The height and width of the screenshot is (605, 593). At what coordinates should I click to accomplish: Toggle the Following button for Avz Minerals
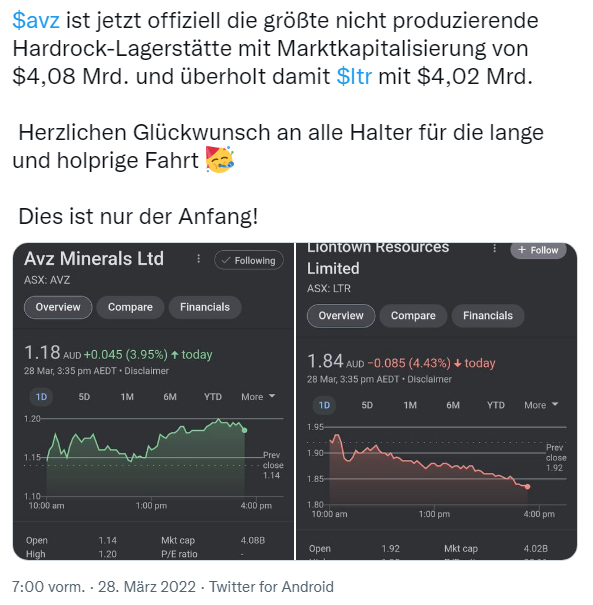[249, 260]
